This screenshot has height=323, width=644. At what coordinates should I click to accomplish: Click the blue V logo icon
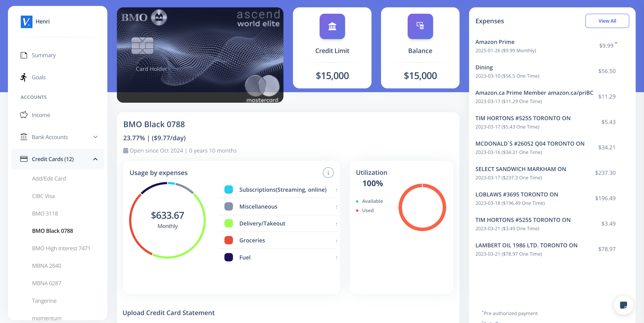pos(26,22)
